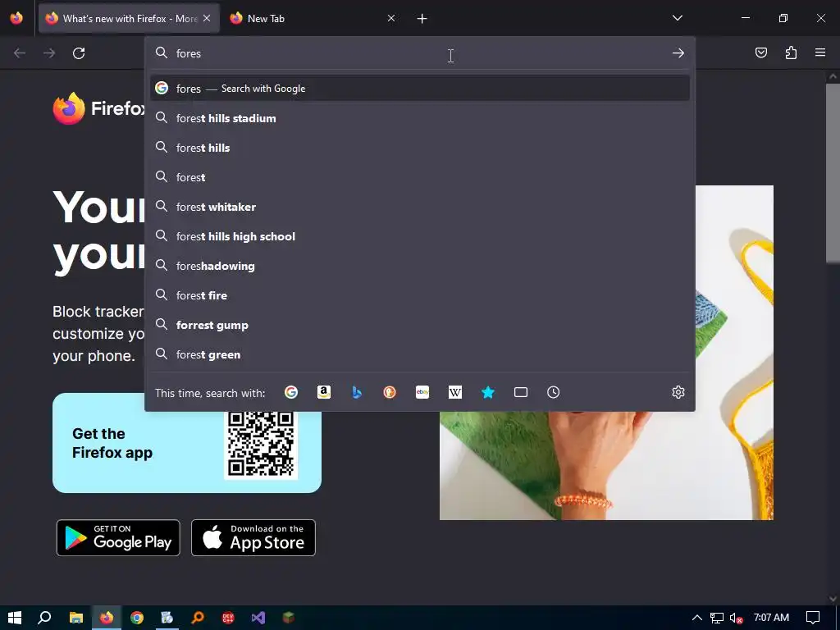840x630 pixels.
Task: Search this time with Bing
Action: tap(357, 392)
